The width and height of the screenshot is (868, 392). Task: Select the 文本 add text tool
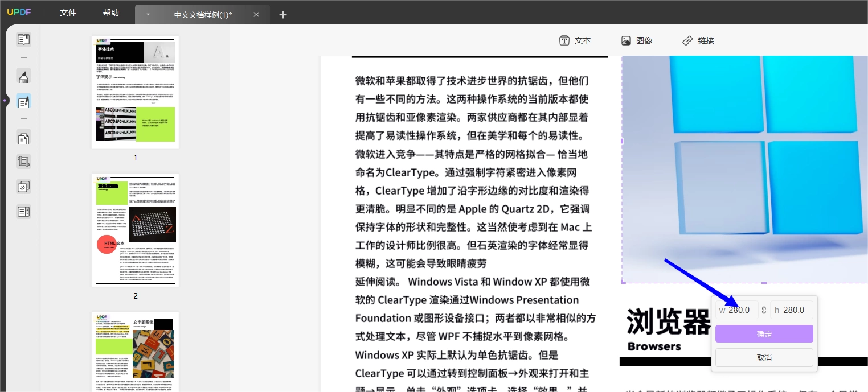click(x=575, y=40)
